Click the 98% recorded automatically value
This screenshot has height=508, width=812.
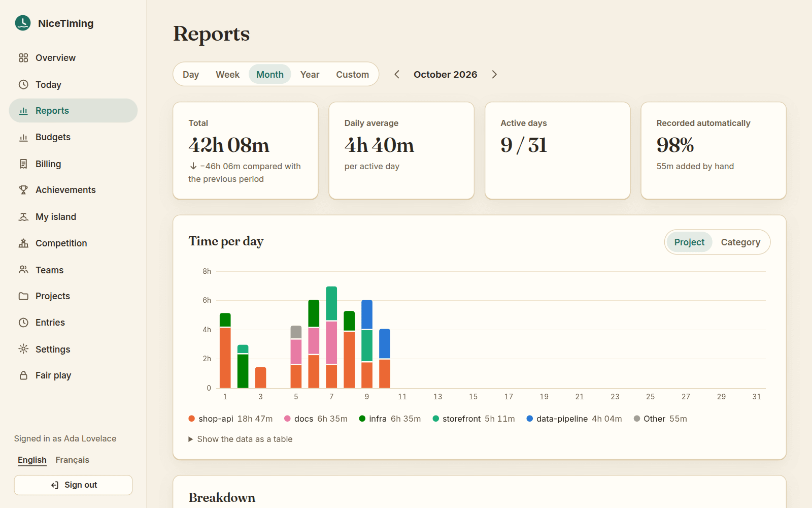tap(675, 145)
